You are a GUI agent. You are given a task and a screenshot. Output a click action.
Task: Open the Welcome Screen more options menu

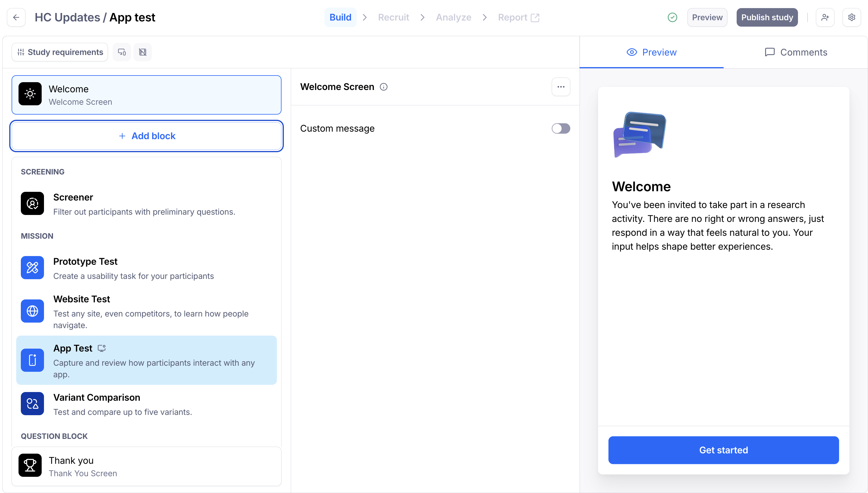[561, 87]
